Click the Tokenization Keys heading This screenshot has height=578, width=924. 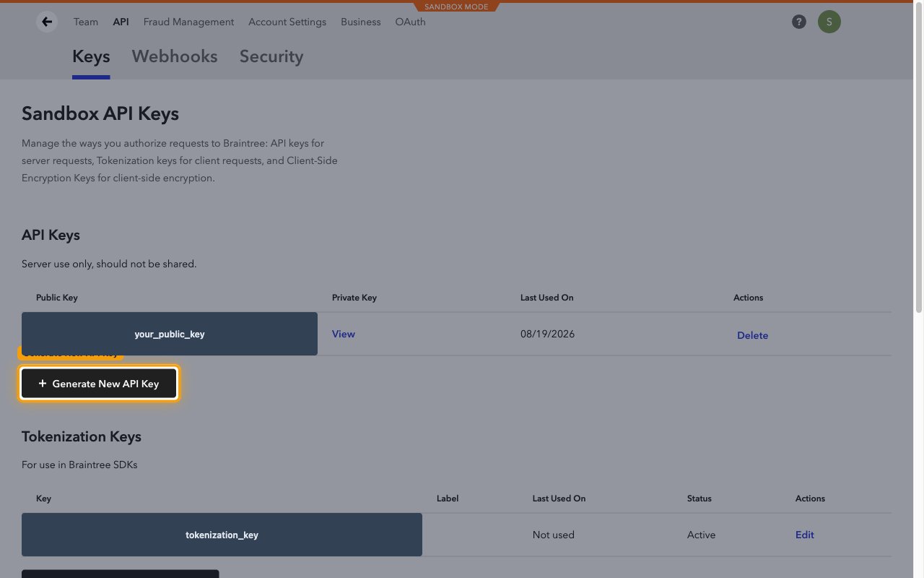point(82,436)
